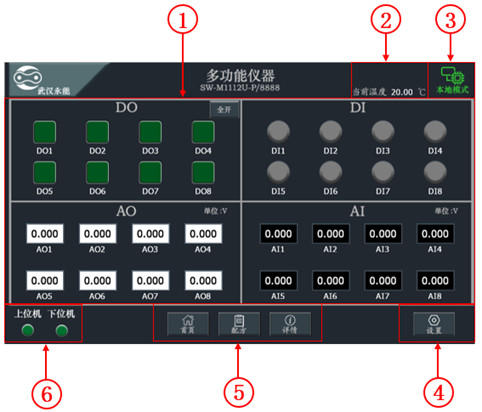Click the DI7 indicator lamp
Screen dimensions: 482x412
383,172
